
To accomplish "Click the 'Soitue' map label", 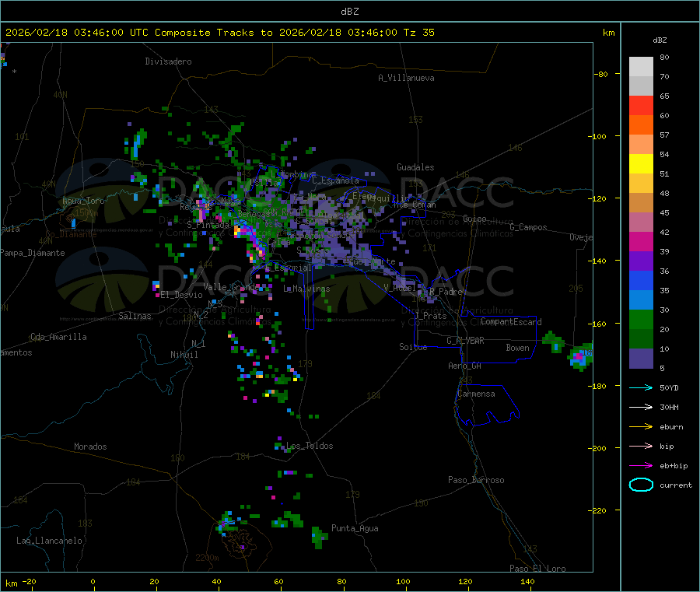I will tap(413, 347).
